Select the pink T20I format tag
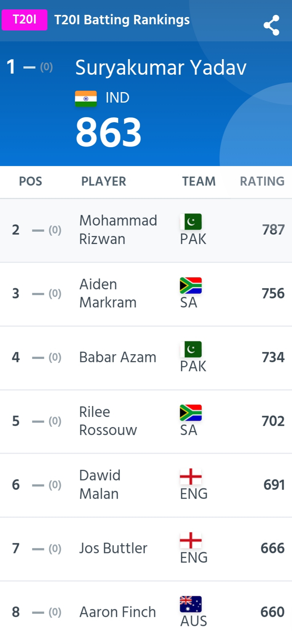Image resolution: width=292 pixels, height=644 pixels. [x=25, y=20]
